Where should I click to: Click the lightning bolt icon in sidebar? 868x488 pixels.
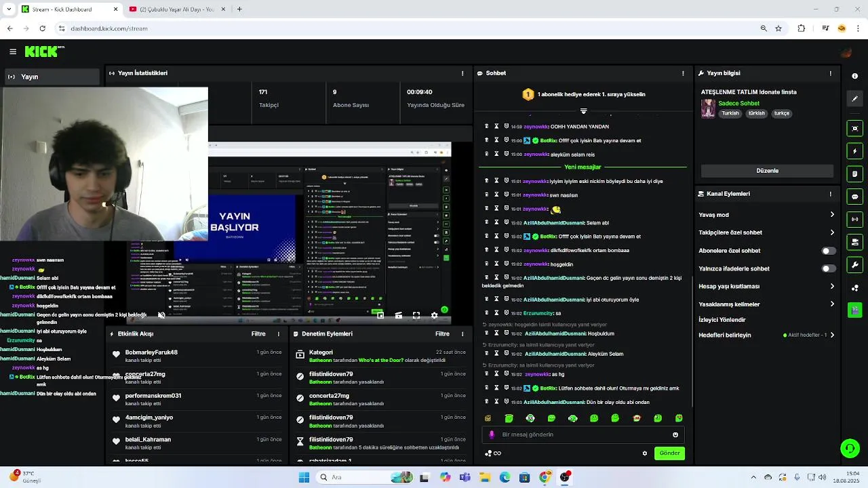[x=854, y=151]
